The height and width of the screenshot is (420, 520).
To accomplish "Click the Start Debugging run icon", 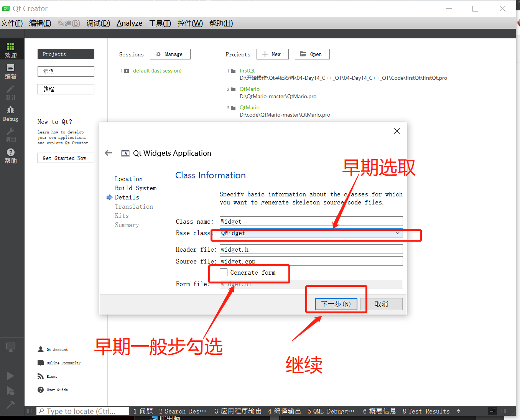I will 11,391.
